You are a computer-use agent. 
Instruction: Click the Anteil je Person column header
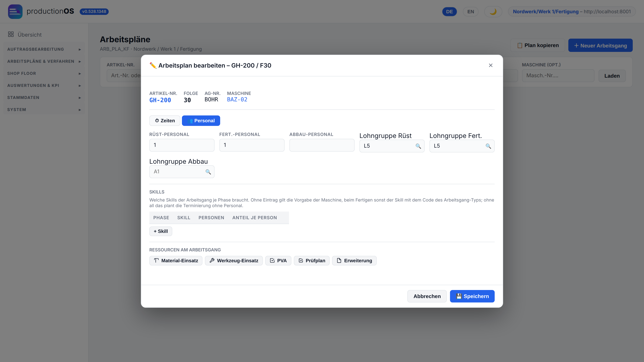(255, 218)
